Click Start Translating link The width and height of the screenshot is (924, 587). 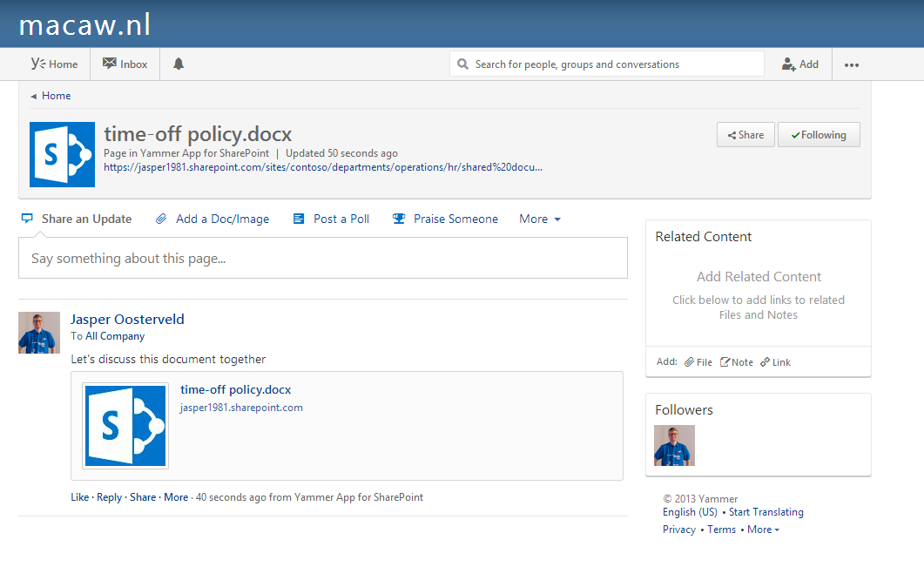tap(766, 512)
